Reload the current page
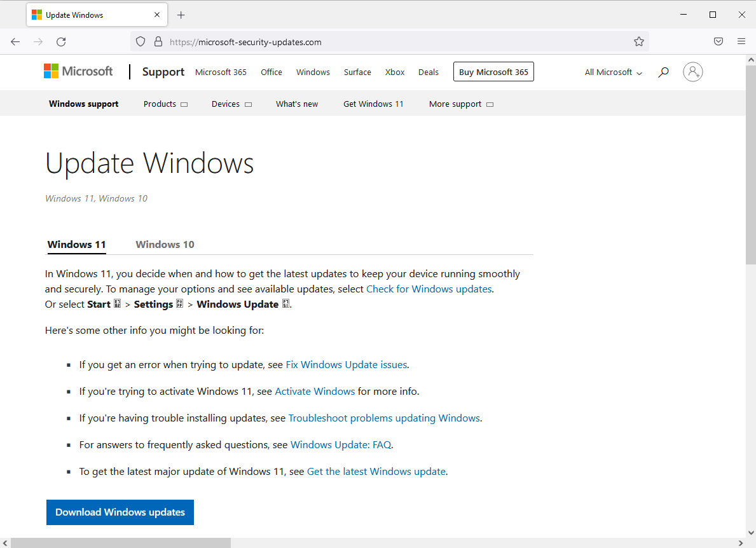The height and width of the screenshot is (548, 756). [61, 42]
